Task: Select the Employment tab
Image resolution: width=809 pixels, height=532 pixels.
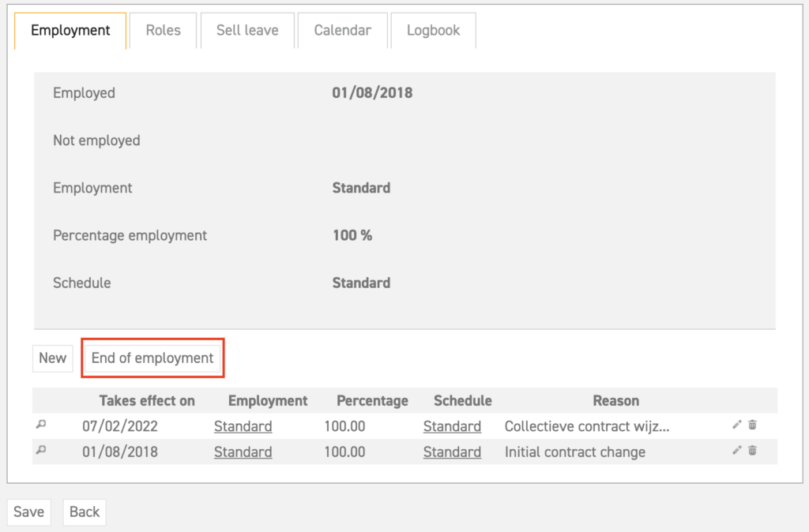Action: (x=70, y=30)
